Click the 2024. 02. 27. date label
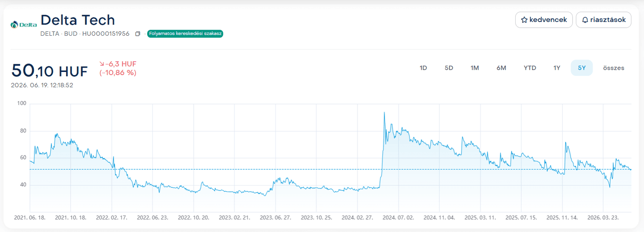The width and height of the screenshot is (644, 232). coord(357,218)
